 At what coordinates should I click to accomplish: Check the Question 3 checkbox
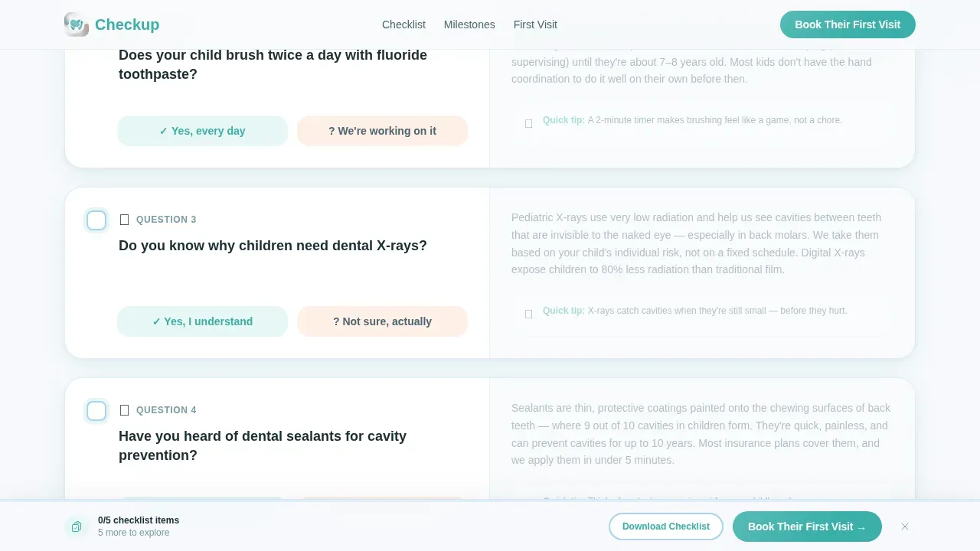coord(96,220)
